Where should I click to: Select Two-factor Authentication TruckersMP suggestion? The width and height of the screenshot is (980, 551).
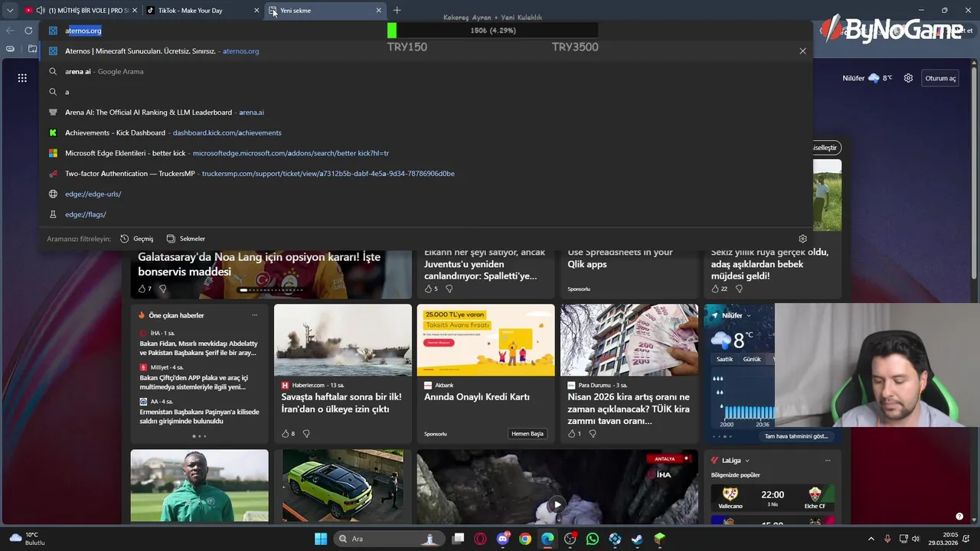point(425,174)
